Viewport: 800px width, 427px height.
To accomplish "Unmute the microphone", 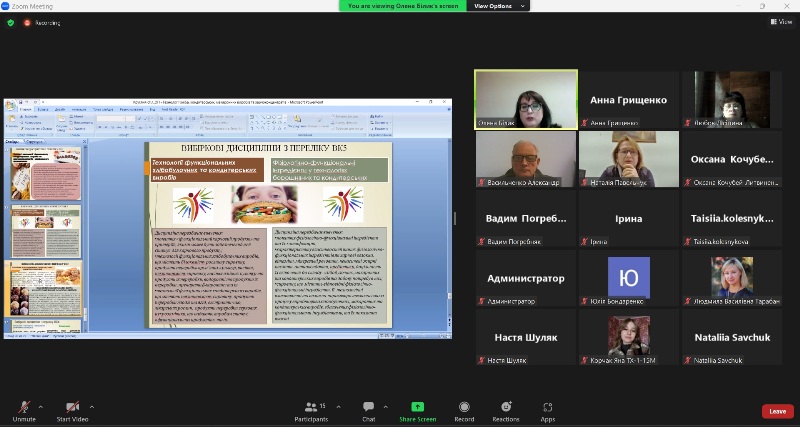I will [x=24, y=410].
